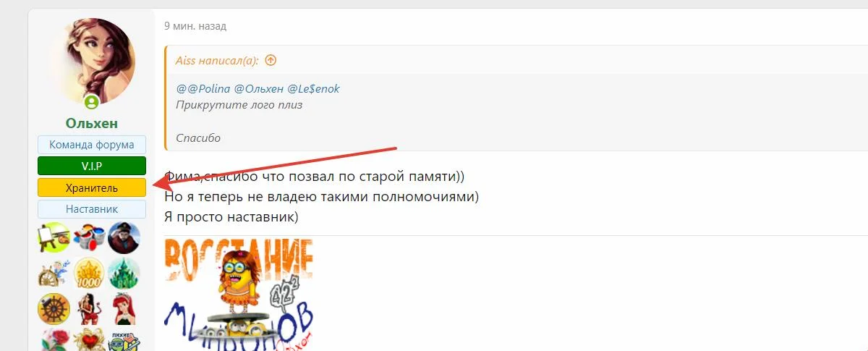
Task: Jump to quoted post via arrow icon
Action: [x=271, y=60]
